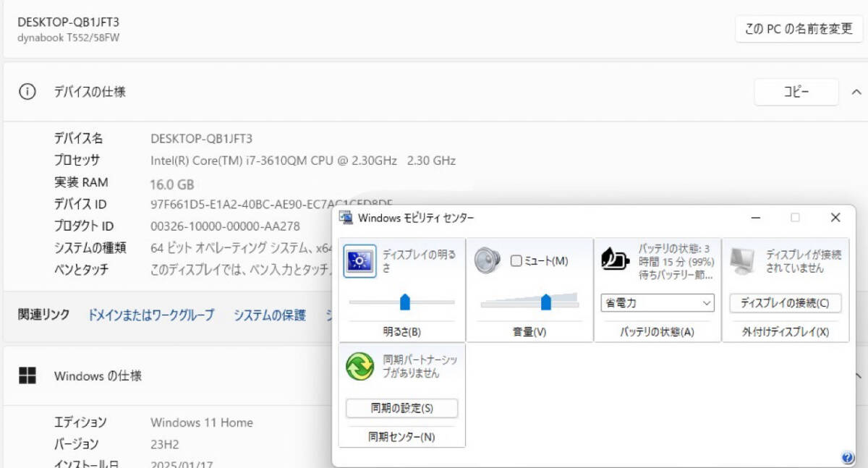Image resolution: width=868 pixels, height=468 pixels.
Task: Click the device name value DESKTOP-QB1JFT3
Action: [201, 139]
